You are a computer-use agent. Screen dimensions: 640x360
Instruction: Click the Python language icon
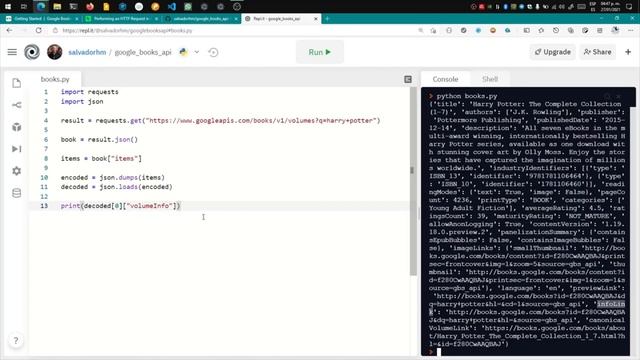point(184,52)
